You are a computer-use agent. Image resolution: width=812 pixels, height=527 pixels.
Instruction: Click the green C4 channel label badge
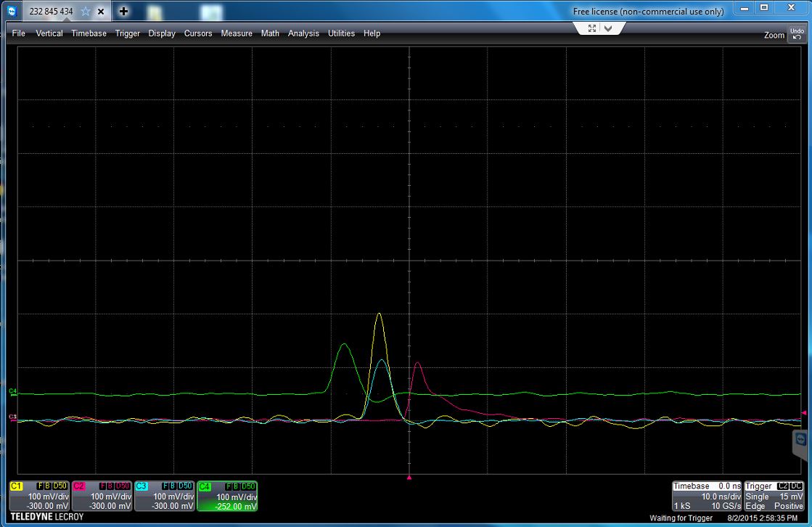(205, 486)
